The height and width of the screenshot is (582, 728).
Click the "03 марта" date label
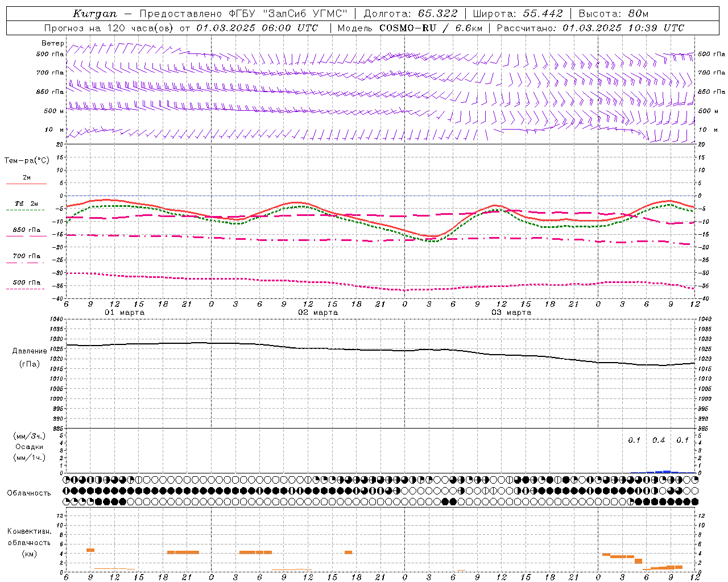[x=511, y=313]
